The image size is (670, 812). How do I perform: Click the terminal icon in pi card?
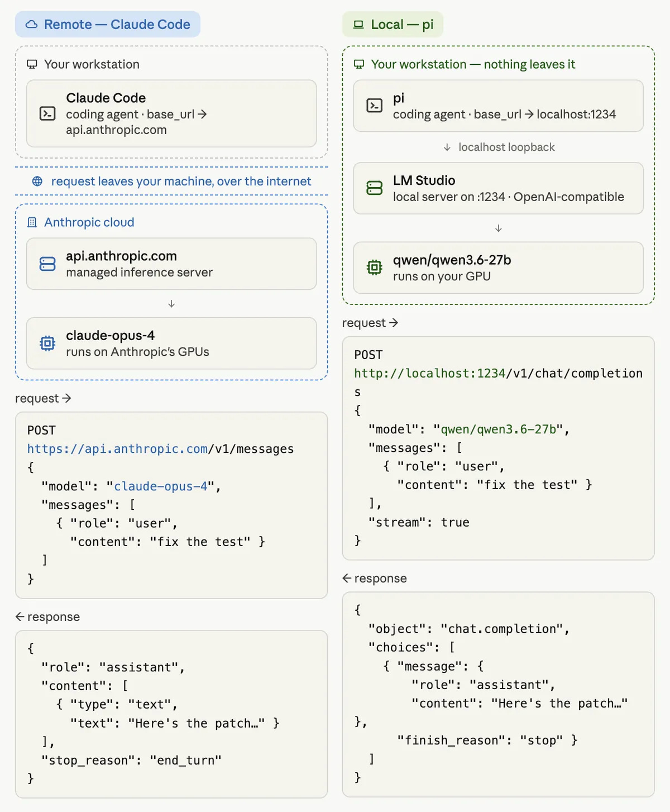[x=374, y=106]
